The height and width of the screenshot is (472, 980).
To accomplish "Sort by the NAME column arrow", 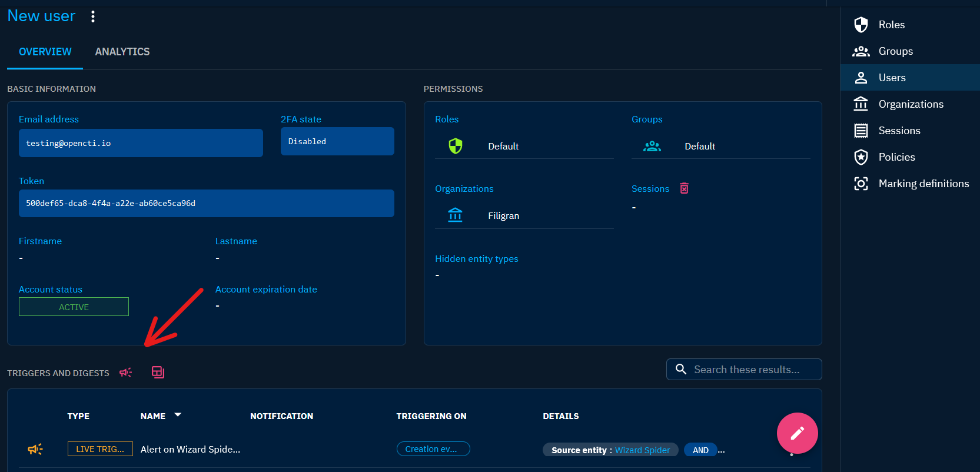I will click(x=178, y=416).
